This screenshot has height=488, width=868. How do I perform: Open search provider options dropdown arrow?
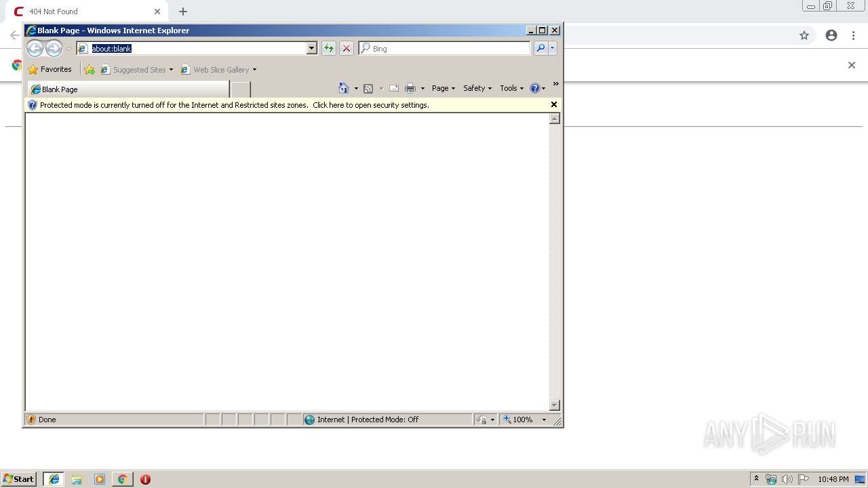coord(553,48)
